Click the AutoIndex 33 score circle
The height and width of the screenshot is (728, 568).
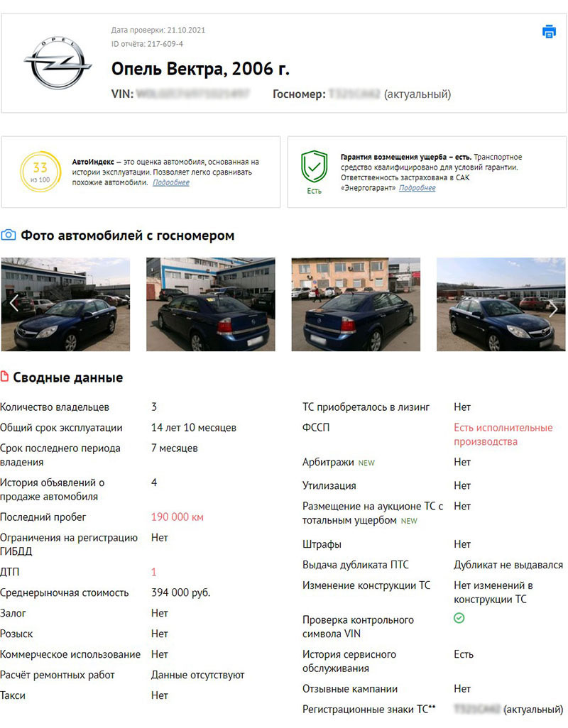(40, 171)
